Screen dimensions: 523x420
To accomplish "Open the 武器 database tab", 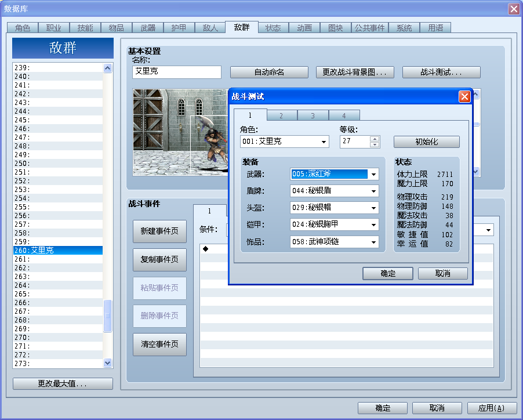I will tap(148, 28).
